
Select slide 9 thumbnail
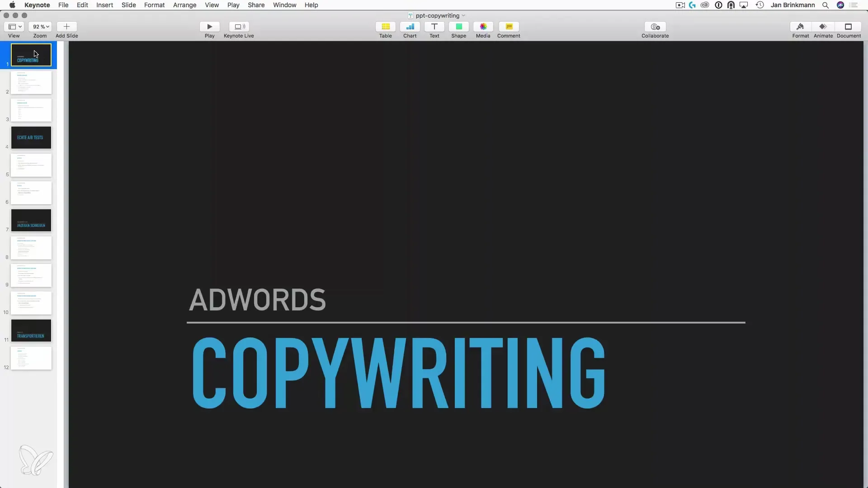(31, 275)
